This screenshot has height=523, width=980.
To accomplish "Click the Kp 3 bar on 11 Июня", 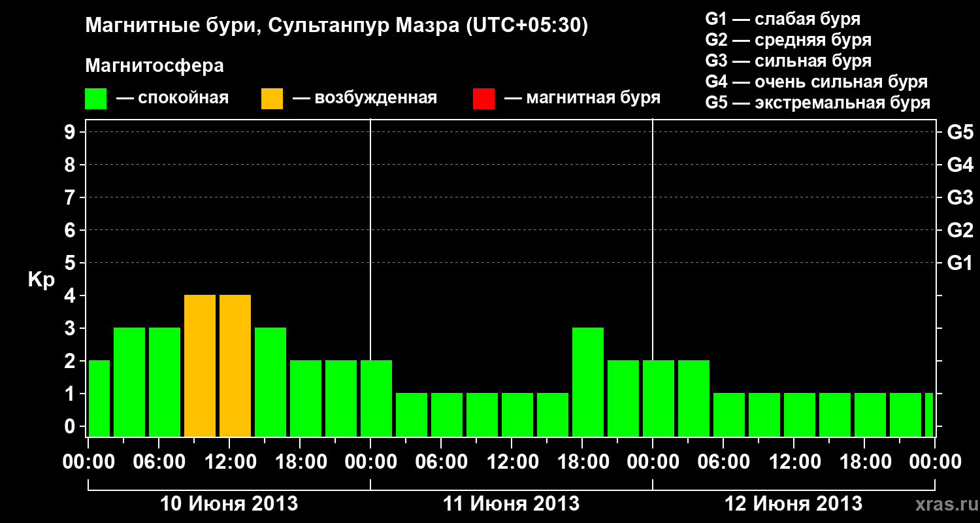I will coord(588,382).
